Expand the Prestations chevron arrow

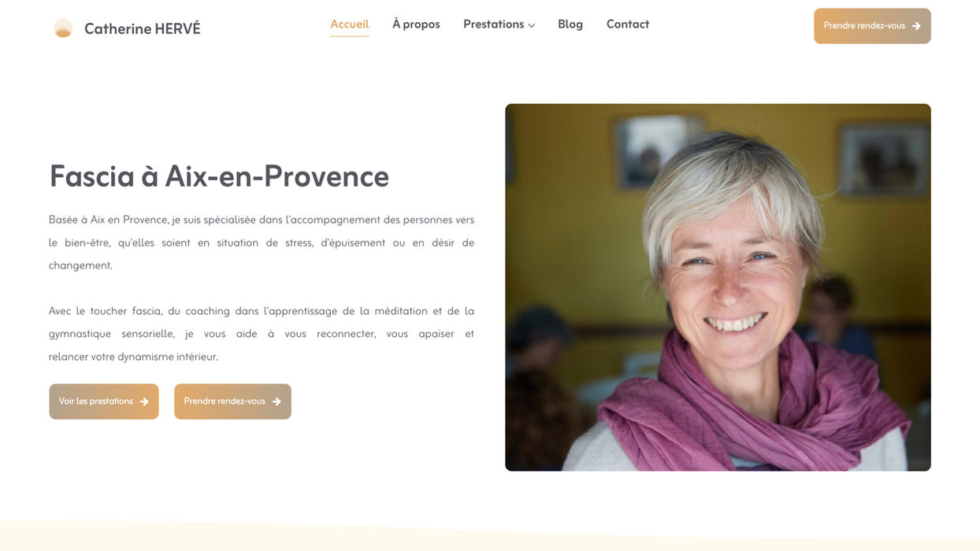pyautogui.click(x=532, y=25)
